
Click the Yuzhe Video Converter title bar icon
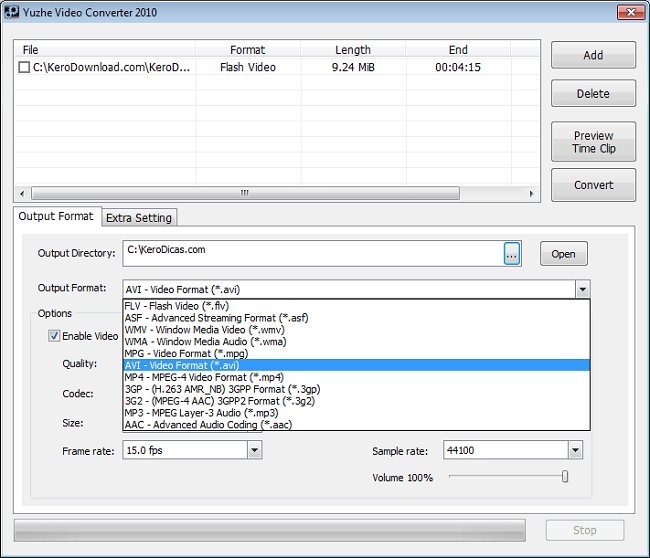(x=12, y=12)
